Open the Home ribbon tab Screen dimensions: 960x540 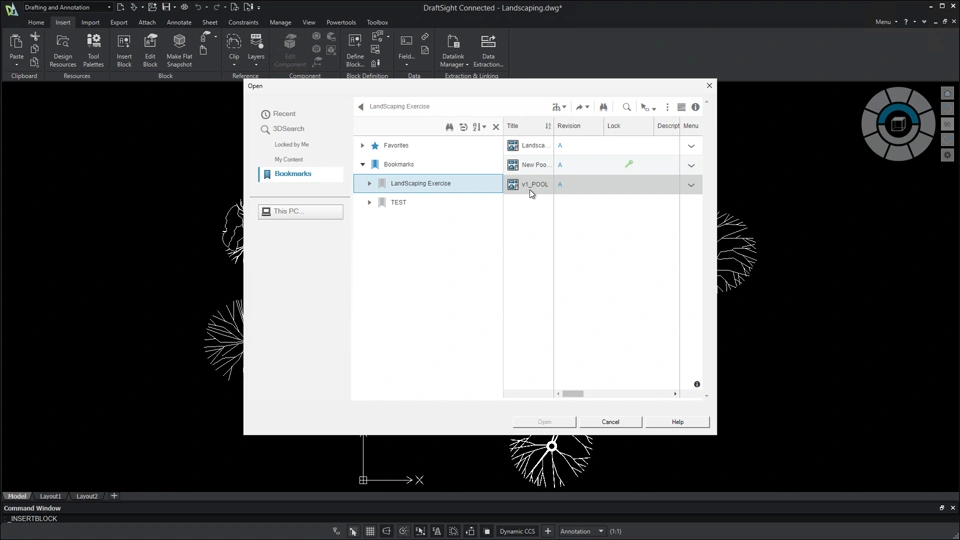coord(36,22)
